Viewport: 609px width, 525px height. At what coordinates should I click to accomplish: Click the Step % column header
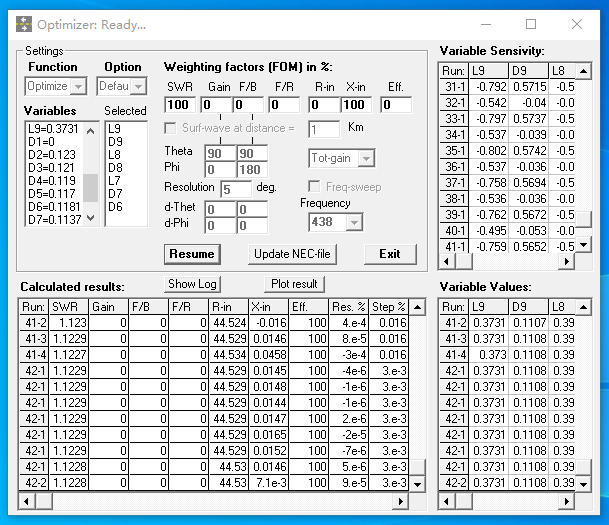click(389, 307)
